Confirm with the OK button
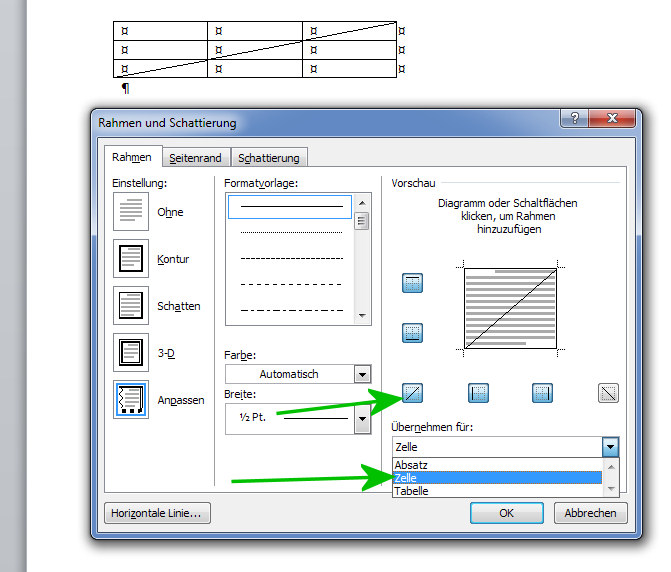 coord(507,513)
